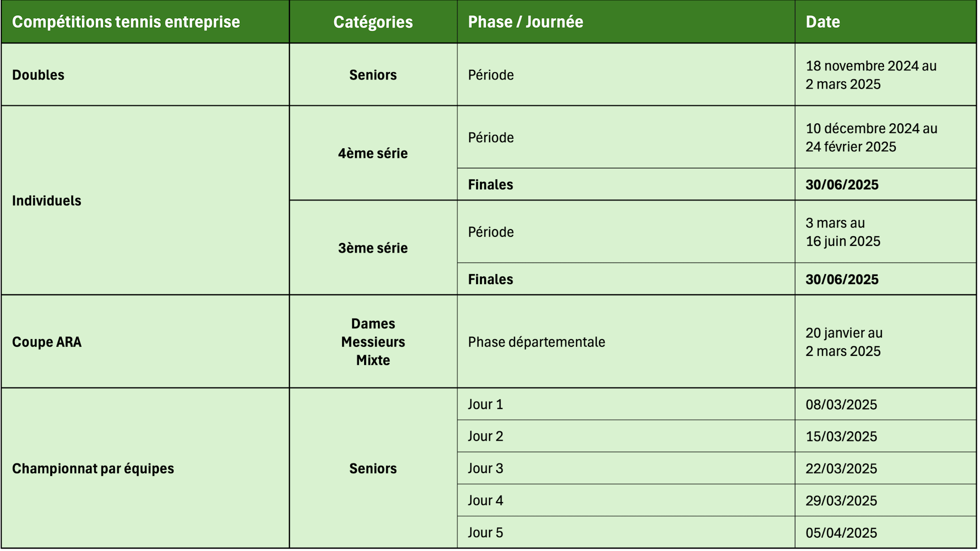Screen dimensions: 980x551
Task: Select the "10 décembre 2024 au 24 février 2025" cell
Action: (871, 137)
